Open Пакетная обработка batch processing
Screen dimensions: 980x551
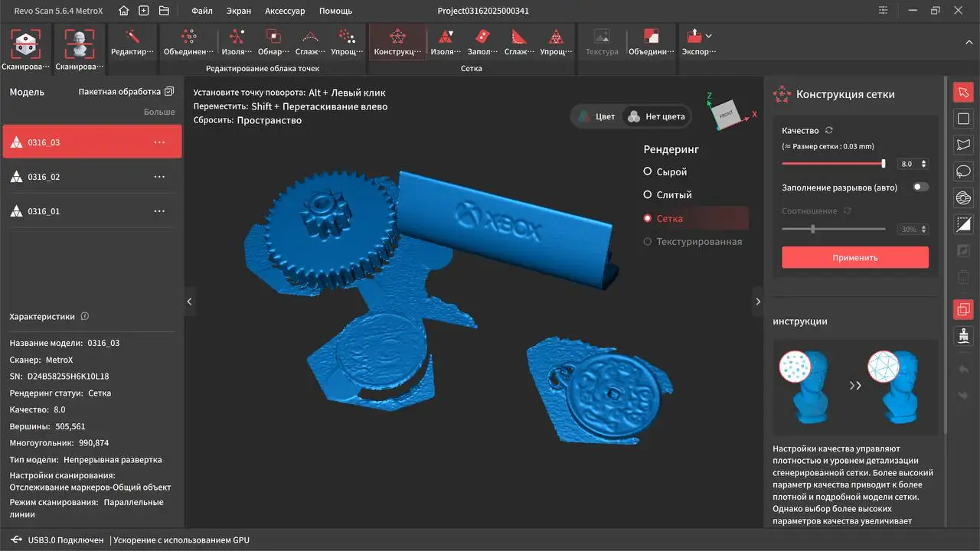coord(126,92)
